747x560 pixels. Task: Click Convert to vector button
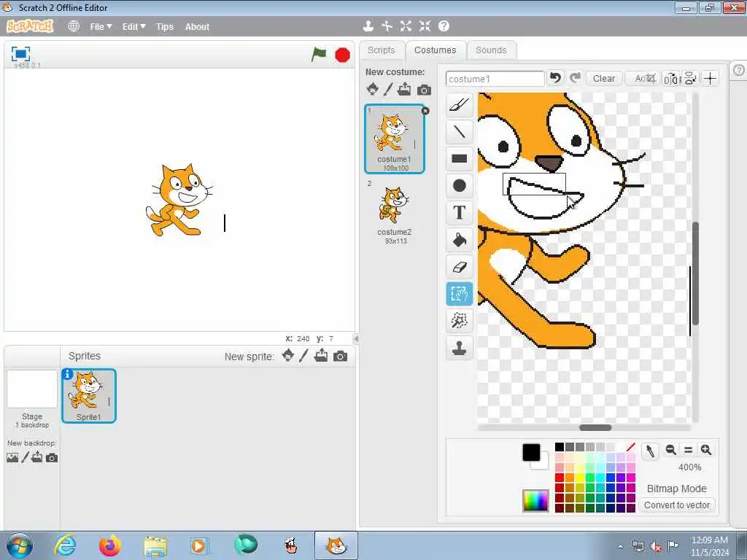click(x=677, y=505)
